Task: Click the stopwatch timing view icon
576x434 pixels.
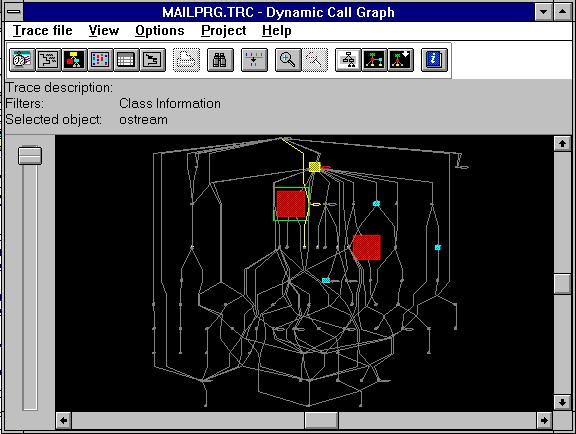Action: [22, 60]
